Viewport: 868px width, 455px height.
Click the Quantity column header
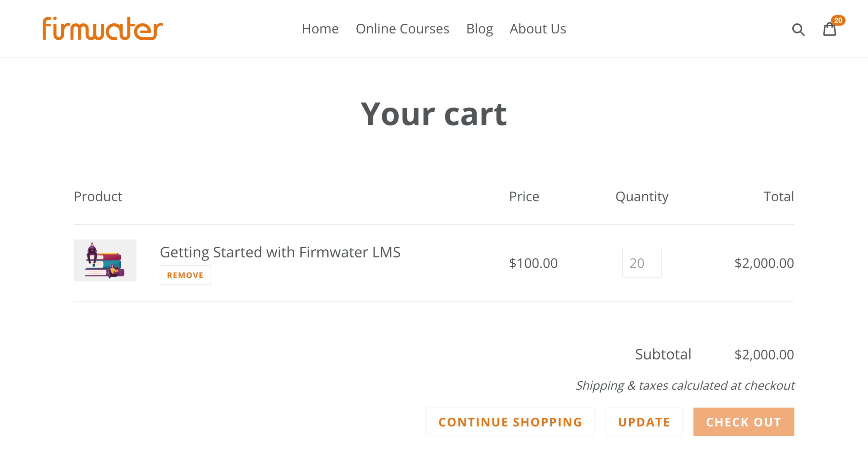(642, 197)
